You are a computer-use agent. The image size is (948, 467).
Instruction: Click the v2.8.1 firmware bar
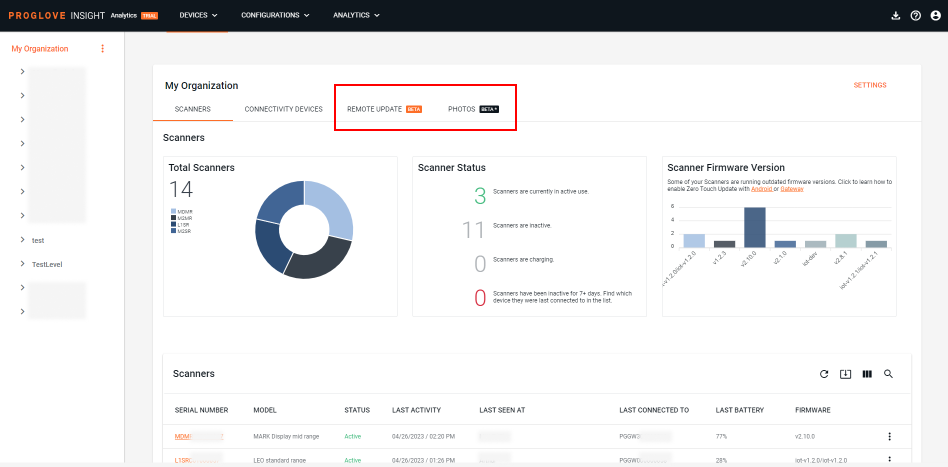(x=845, y=240)
